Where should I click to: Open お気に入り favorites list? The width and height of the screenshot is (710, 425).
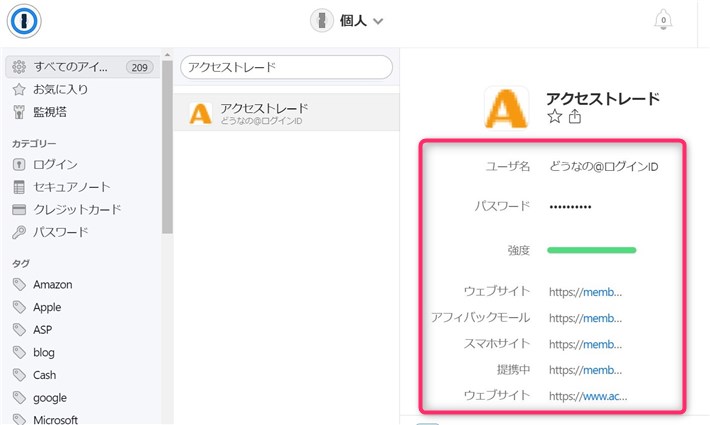[x=60, y=89]
